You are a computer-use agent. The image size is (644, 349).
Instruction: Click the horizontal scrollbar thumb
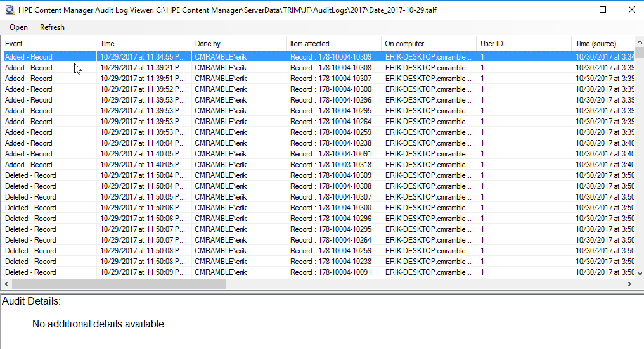pos(119,284)
